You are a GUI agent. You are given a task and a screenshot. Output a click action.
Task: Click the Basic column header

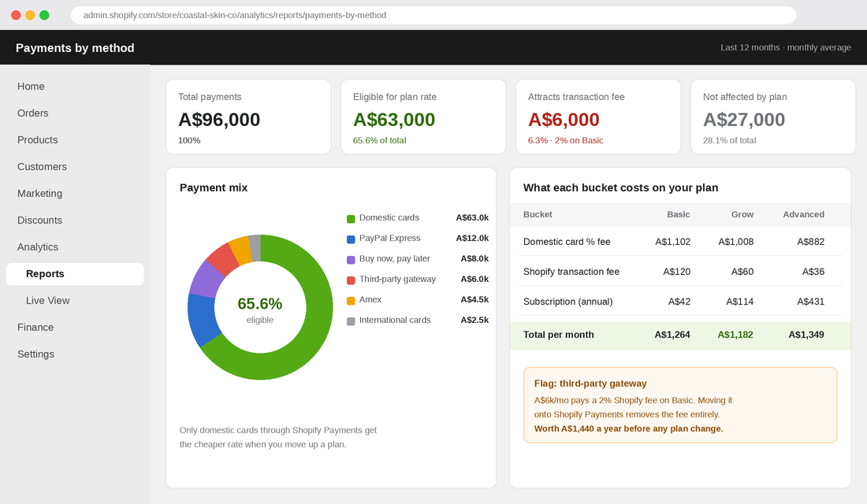679,214
